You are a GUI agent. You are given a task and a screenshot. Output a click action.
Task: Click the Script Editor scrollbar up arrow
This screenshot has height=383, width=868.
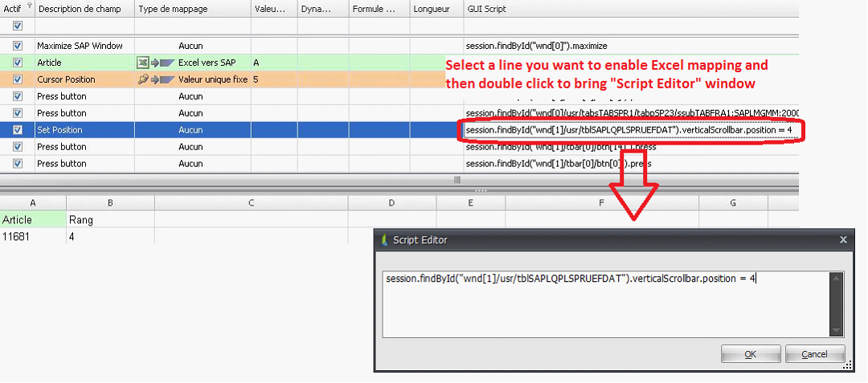836,279
